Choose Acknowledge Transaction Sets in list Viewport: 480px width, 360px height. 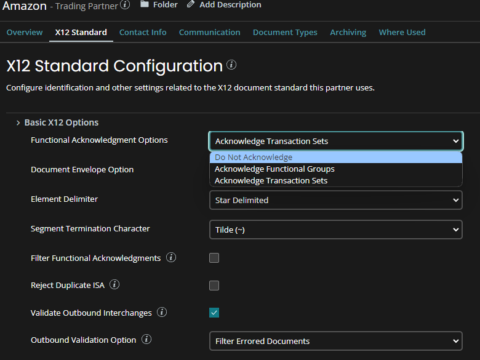pyautogui.click(x=336, y=181)
